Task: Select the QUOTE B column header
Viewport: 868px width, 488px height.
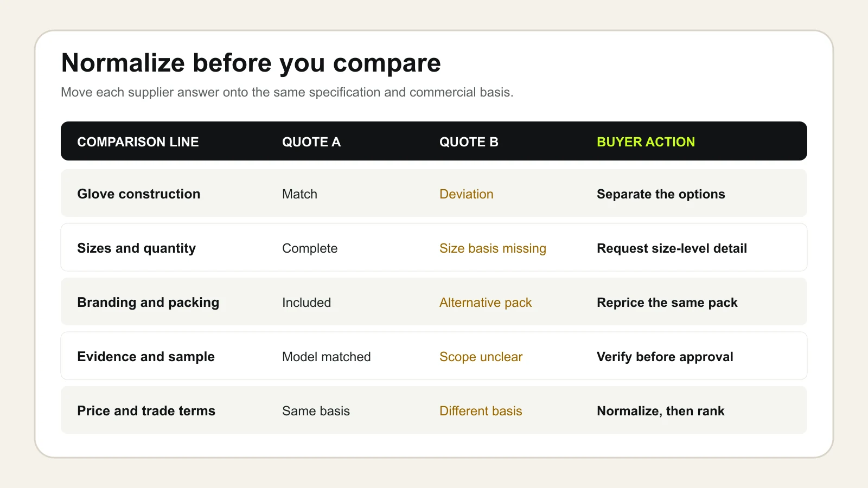Action: point(469,142)
